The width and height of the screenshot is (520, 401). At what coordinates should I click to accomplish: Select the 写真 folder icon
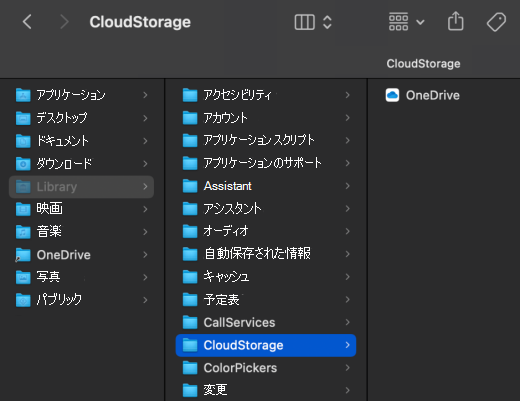pos(23,277)
